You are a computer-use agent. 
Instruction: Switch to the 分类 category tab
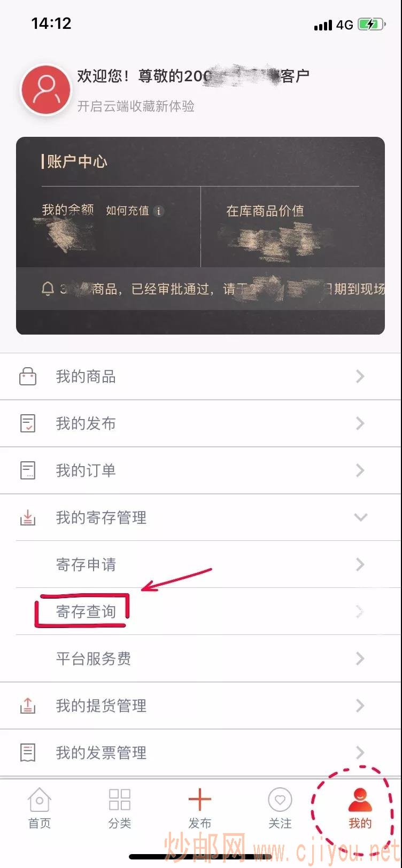coord(120,809)
